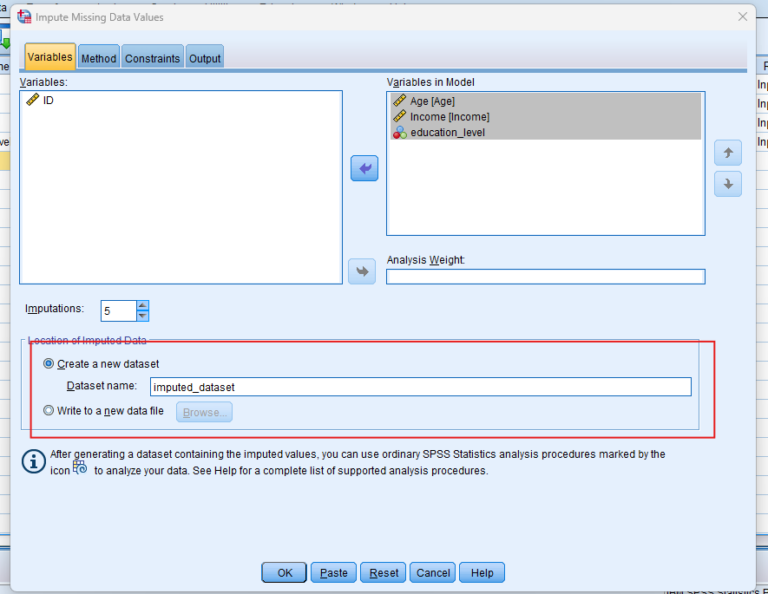The image size is (768, 594).
Task: Select the Create a new dataset option
Action: (49, 364)
